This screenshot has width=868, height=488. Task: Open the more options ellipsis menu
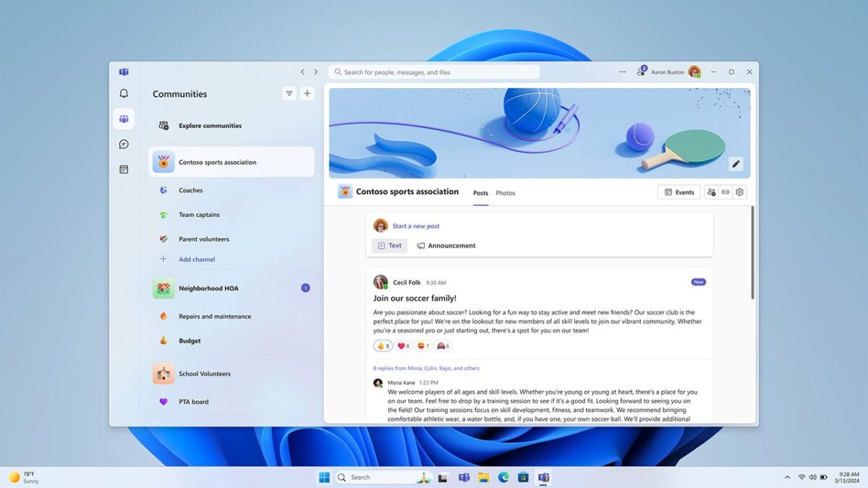click(622, 72)
